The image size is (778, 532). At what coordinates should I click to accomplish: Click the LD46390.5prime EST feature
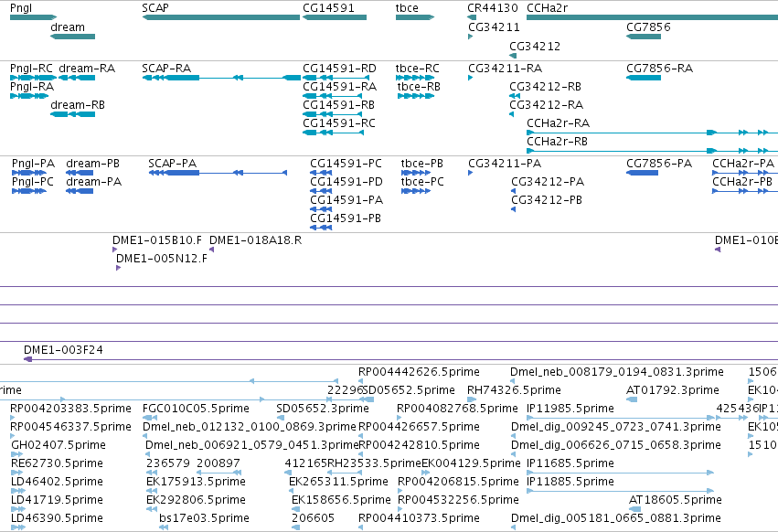click(18, 527)
